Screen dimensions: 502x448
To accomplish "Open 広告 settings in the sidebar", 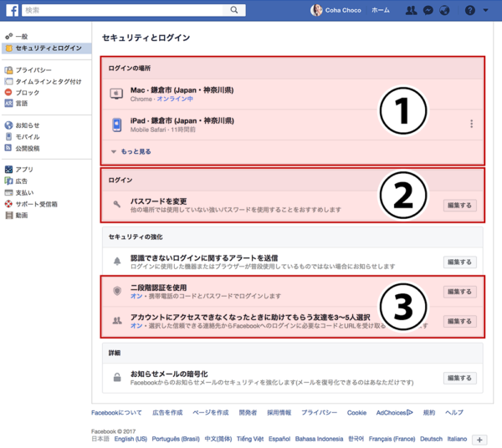I will pos(22,181).
